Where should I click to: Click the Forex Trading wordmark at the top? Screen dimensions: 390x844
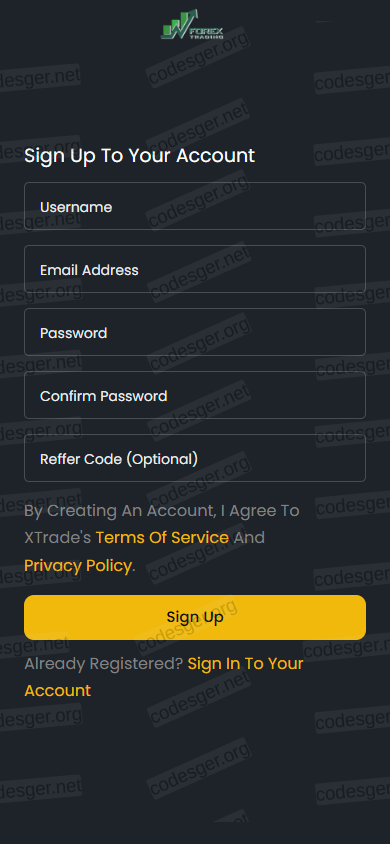207,33
